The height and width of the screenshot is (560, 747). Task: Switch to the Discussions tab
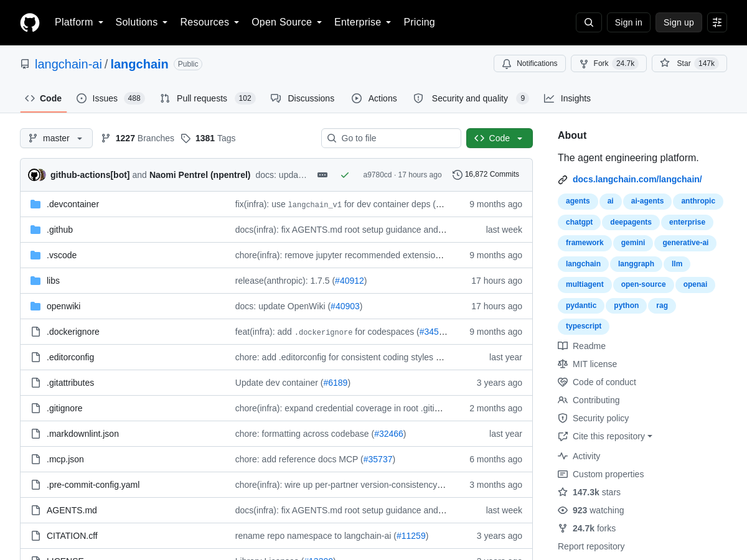pos(303,98)
